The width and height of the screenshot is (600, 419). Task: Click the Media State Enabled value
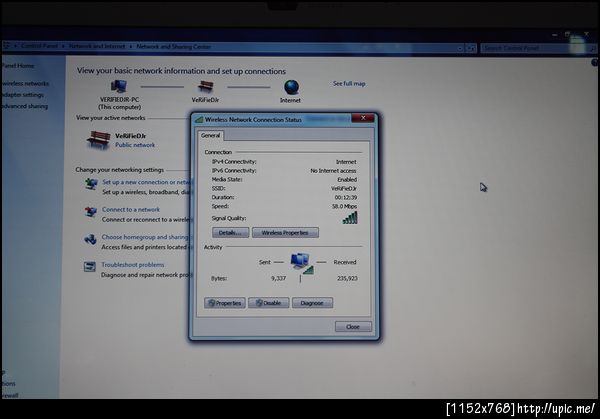347,179
